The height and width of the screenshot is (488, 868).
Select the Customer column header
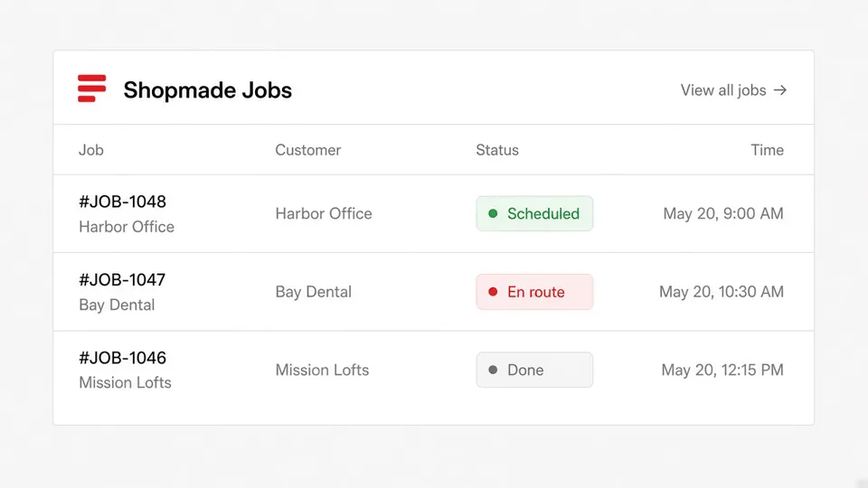click(307, 150)
